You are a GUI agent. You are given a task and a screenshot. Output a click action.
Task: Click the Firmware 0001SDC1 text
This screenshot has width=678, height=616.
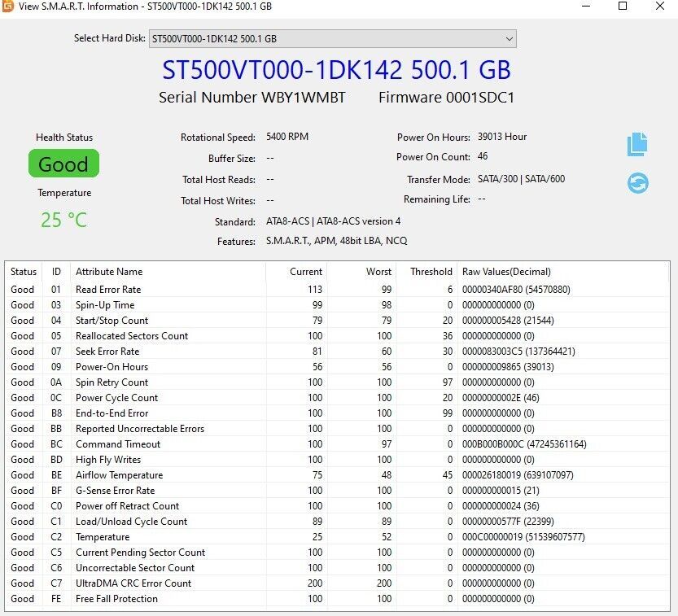(x=446, y=98)
